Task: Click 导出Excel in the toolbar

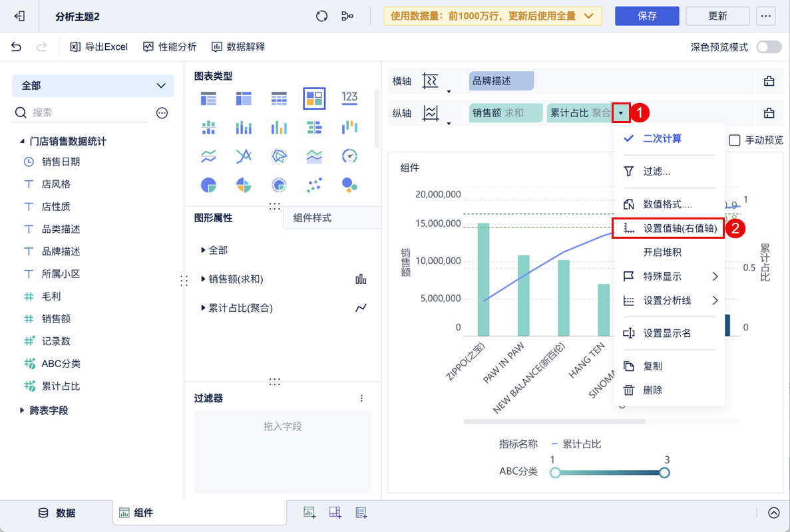Action: pos(99,47)
